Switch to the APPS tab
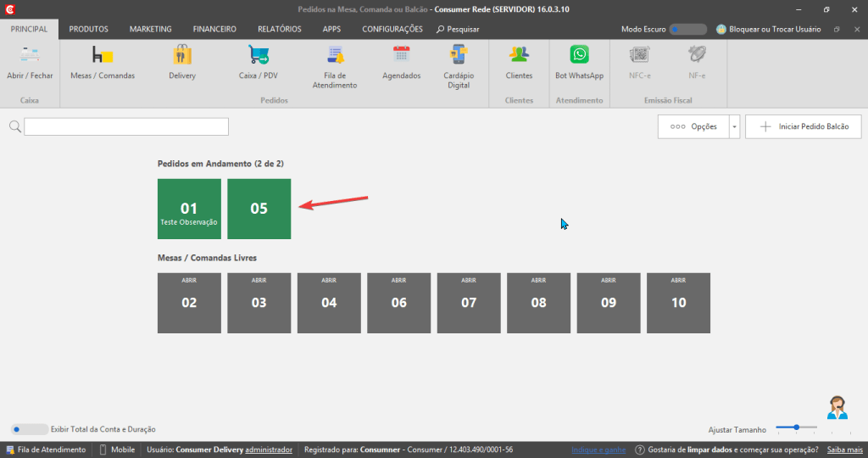This screenshot has height=458, width=868. (x=331, y=30)
